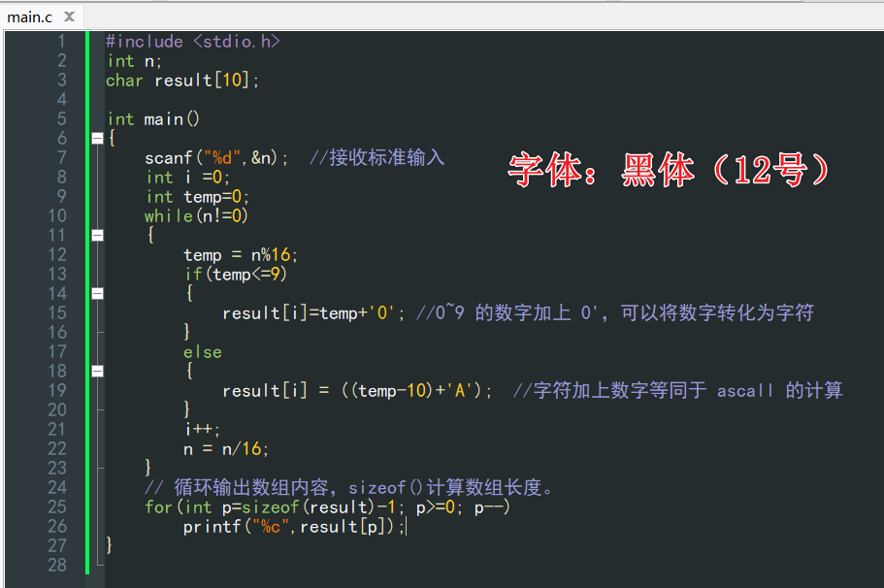Click on 'while(n!=0)' statement

(196, 216)
